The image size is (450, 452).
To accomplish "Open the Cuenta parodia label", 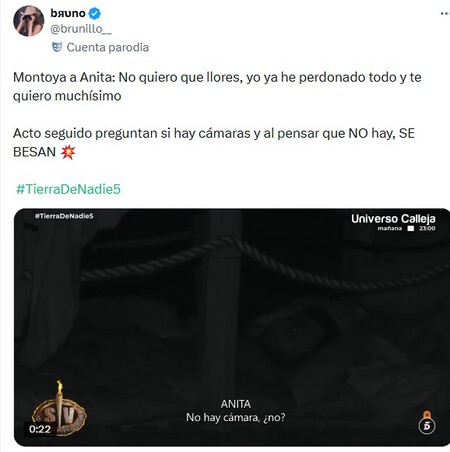I will 108,47.
